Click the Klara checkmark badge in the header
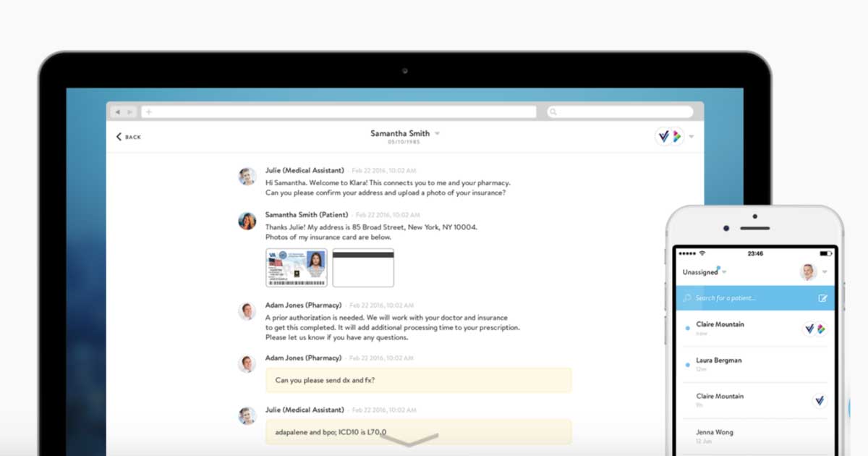This screenshot has height=456, width=868. coord(664,136)
